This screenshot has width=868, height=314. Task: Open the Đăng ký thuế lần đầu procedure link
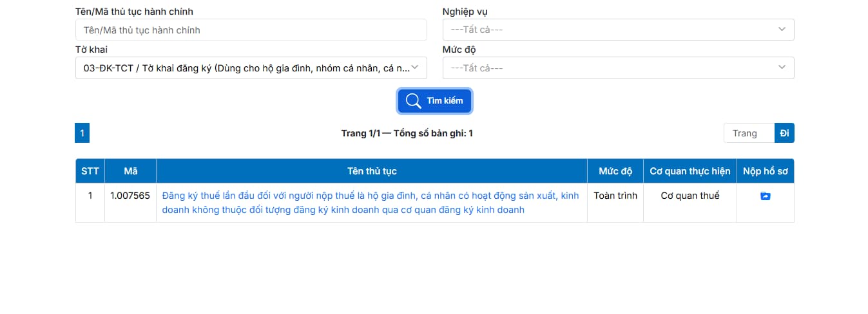pyautogui.click(x=371, y=203)
